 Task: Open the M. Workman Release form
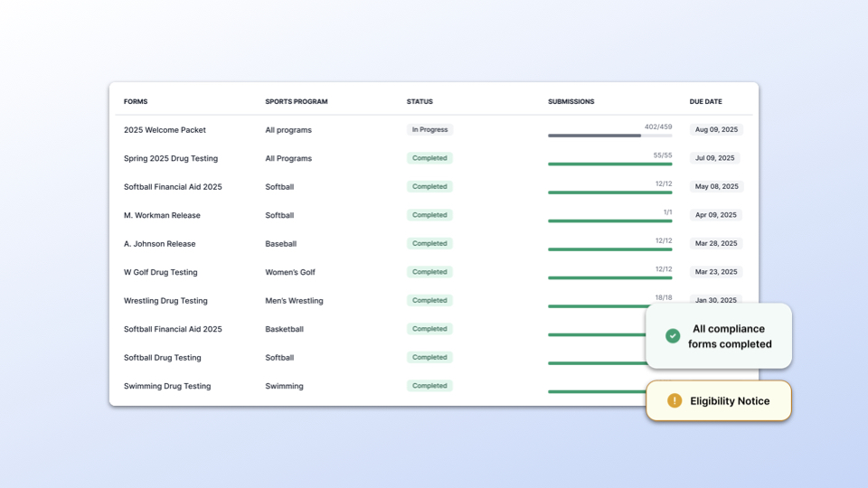162,215
